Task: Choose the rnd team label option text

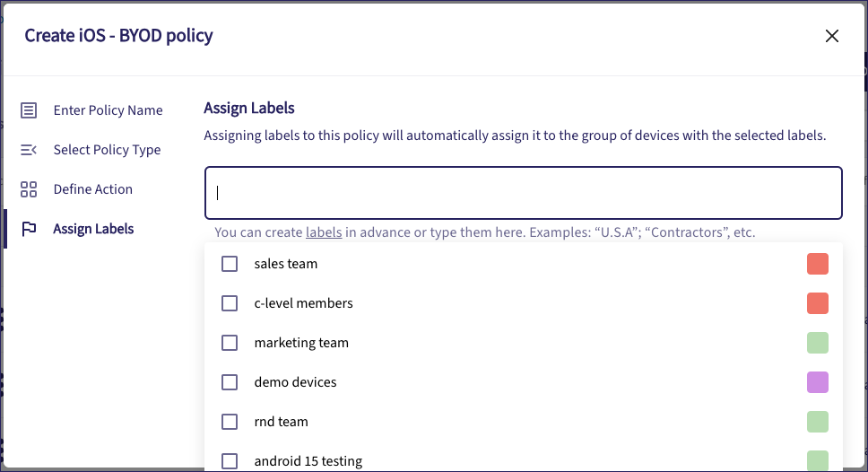Action: coord(280,422)
